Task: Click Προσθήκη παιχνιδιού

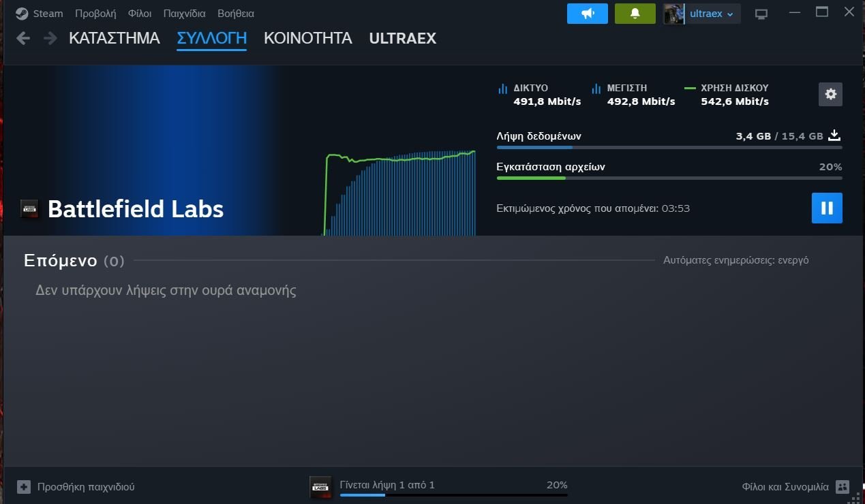Action: coord(86,487)
